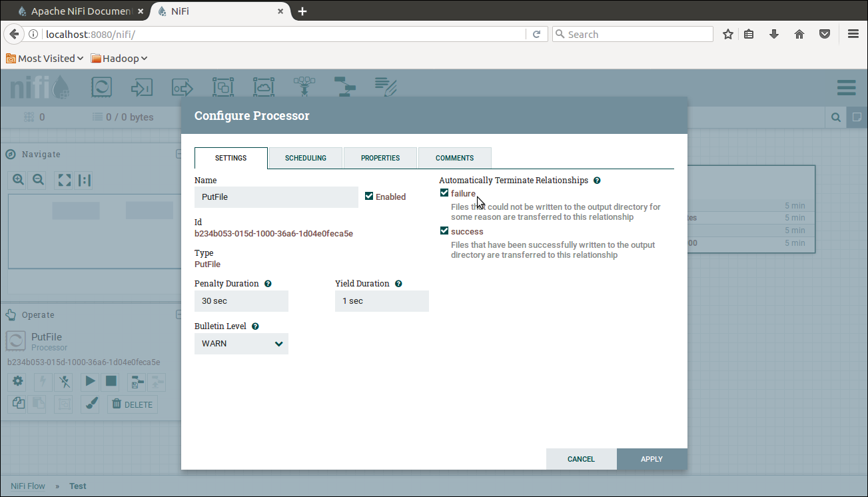Select the Output Port icon on the toolbar
Screen dimensions: 868x497
point(182,87)
